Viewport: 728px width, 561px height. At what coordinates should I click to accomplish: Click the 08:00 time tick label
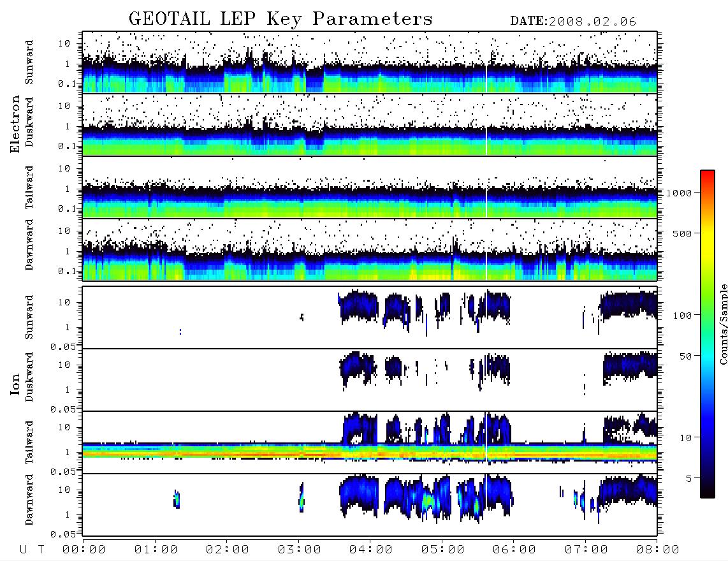pos(657,550)
